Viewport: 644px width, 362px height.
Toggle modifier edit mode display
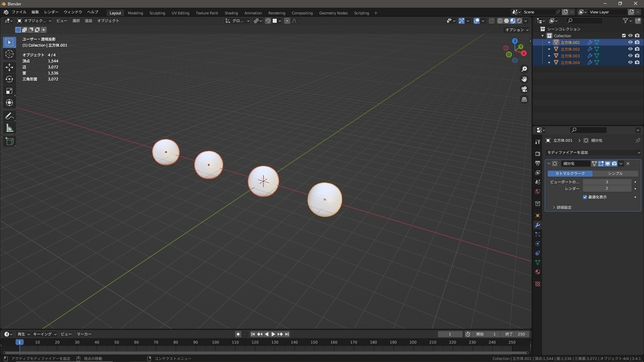tap(601, 164)
